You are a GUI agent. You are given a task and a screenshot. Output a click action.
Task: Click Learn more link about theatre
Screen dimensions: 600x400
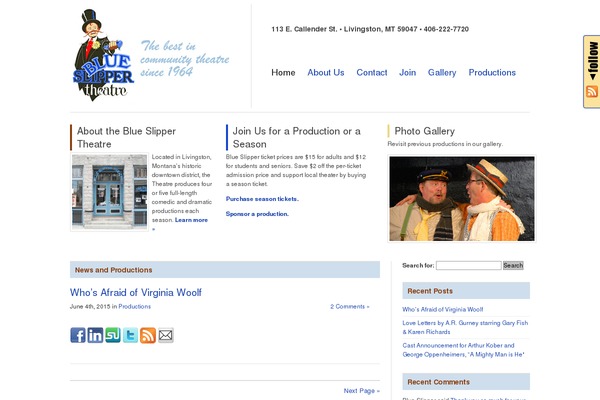pos(191,220)
